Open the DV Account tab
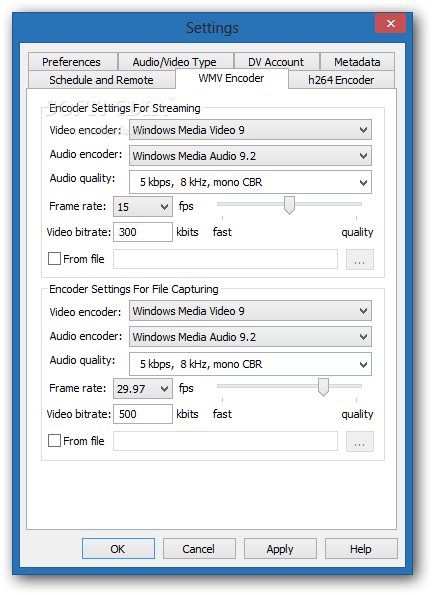433x595 pixels. click(x=276, y=61)
